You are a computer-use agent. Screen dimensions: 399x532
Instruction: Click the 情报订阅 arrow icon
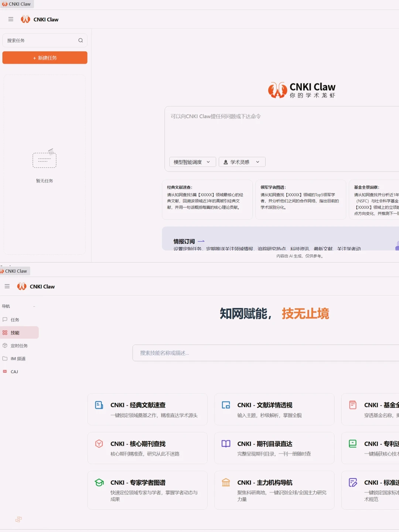(x=201, y=241)
